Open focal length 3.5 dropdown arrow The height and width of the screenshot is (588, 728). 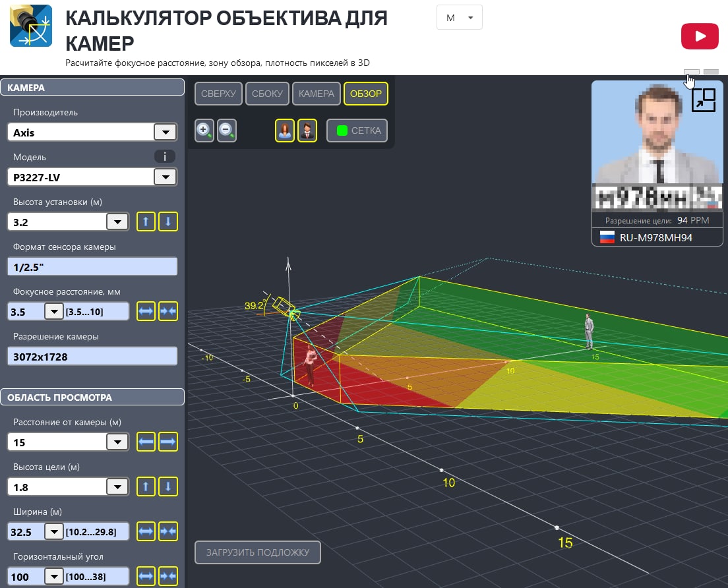54,311
